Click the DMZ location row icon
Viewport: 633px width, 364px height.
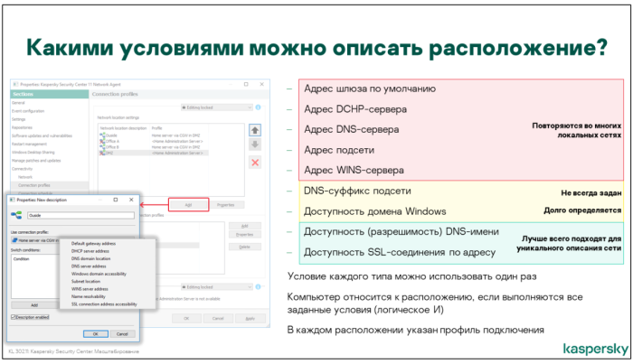click(x=102, y=153)
